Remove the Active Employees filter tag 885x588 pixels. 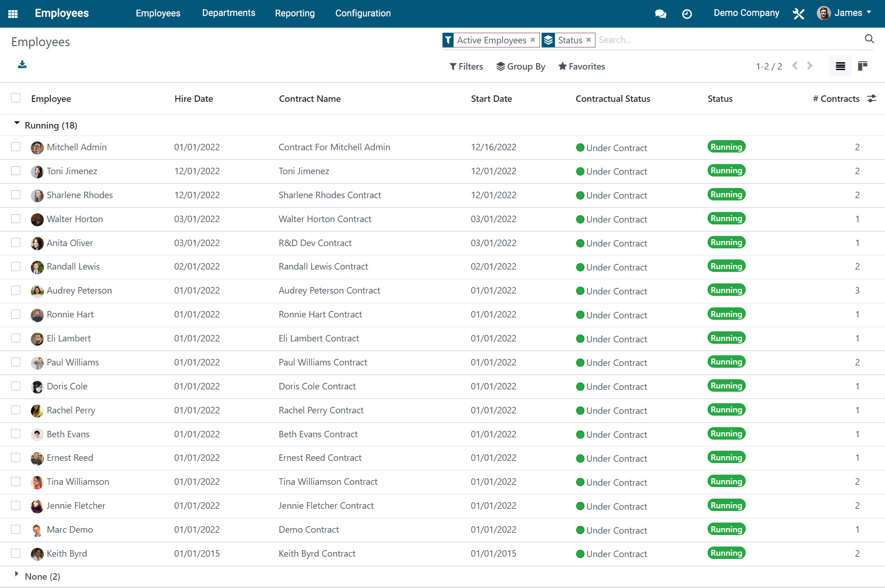[533, 40]
